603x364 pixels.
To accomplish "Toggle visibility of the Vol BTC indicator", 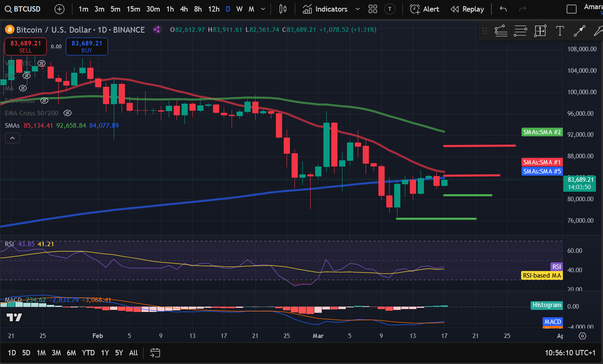I will (x=41, y=63).
